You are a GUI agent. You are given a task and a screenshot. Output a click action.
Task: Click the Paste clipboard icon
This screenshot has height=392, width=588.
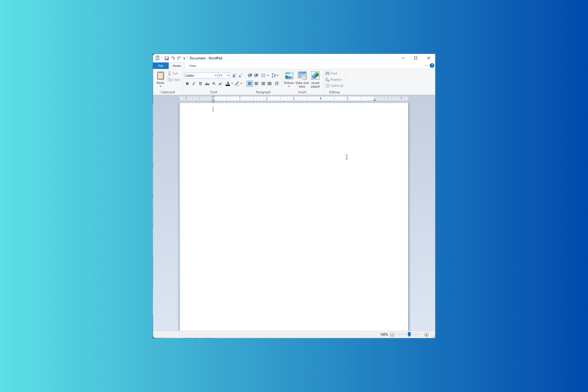[x=160, y=76]
